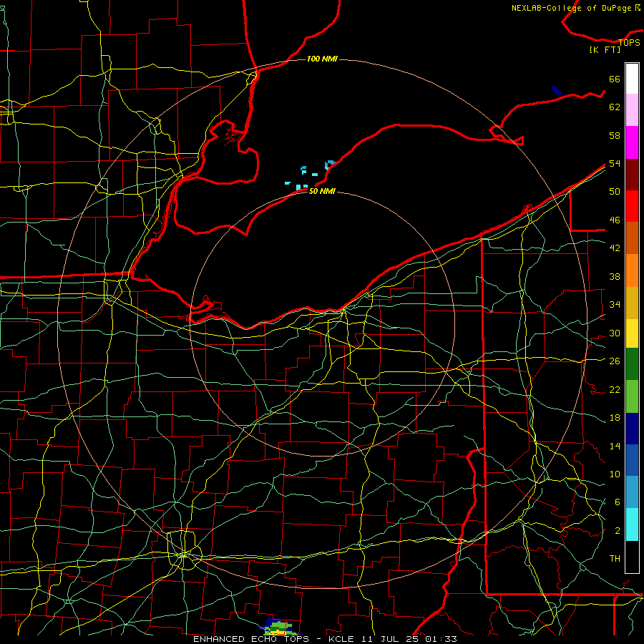Click the white swatch atop the color scale
This screenshot has height=644, width=644.
pos(632,79)
